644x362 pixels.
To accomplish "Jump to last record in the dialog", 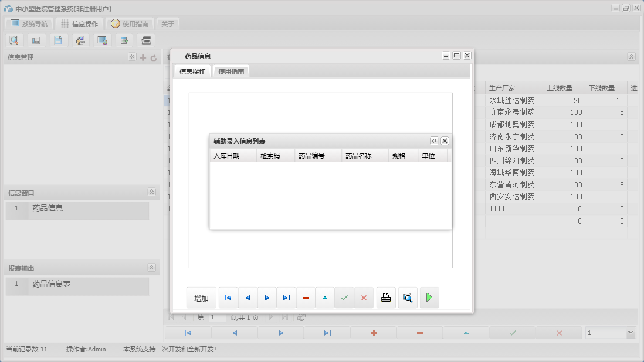I will tap(286, 298).
